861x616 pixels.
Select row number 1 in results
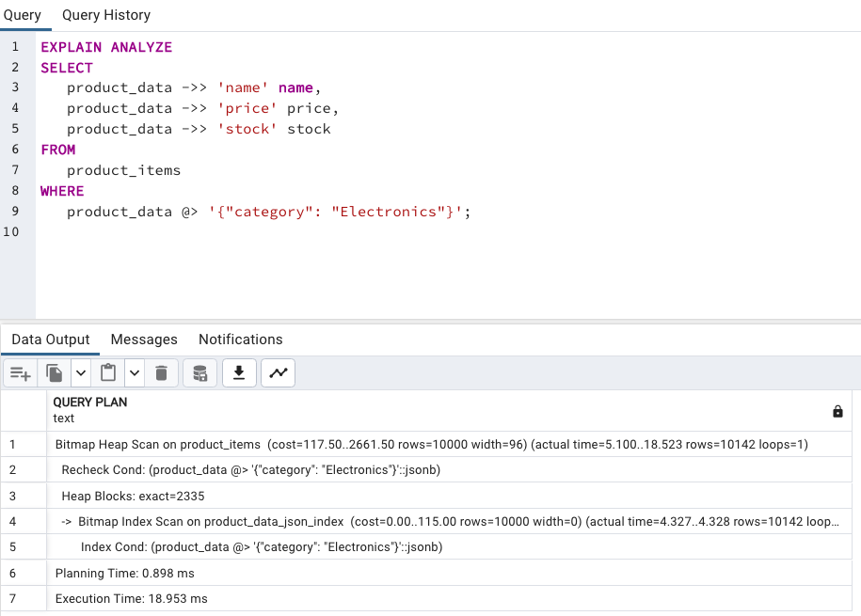pyautogui.click(x=13, y=444)
